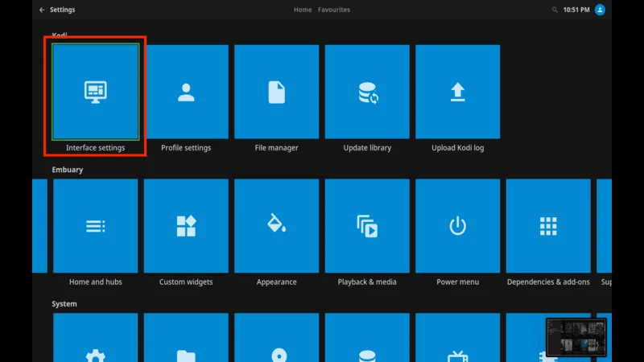Open the System gear tile
Image resolution: width=644 pixels, height=362 pixels.
click(95, 338)
